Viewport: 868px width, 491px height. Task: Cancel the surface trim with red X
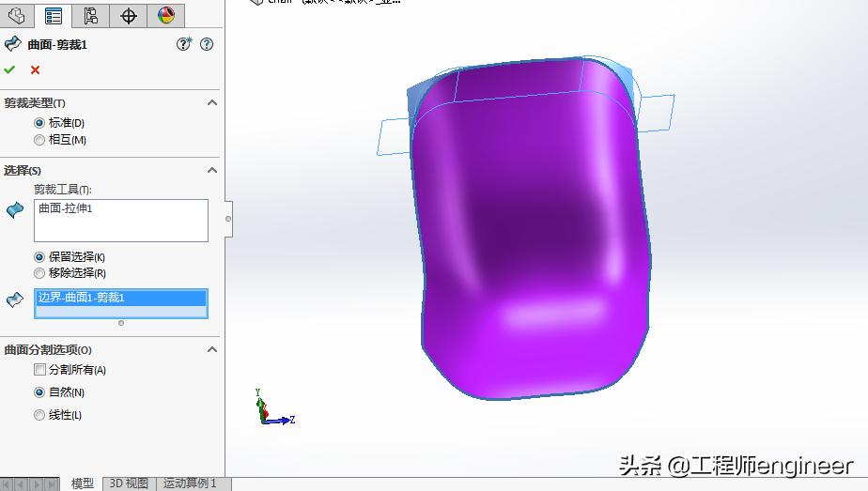(x=35, y=69)
